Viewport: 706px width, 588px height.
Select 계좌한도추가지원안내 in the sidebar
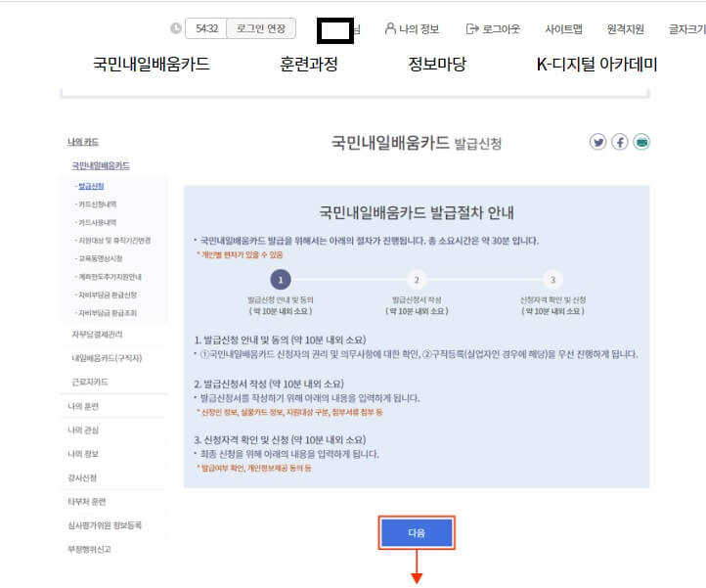110,276
